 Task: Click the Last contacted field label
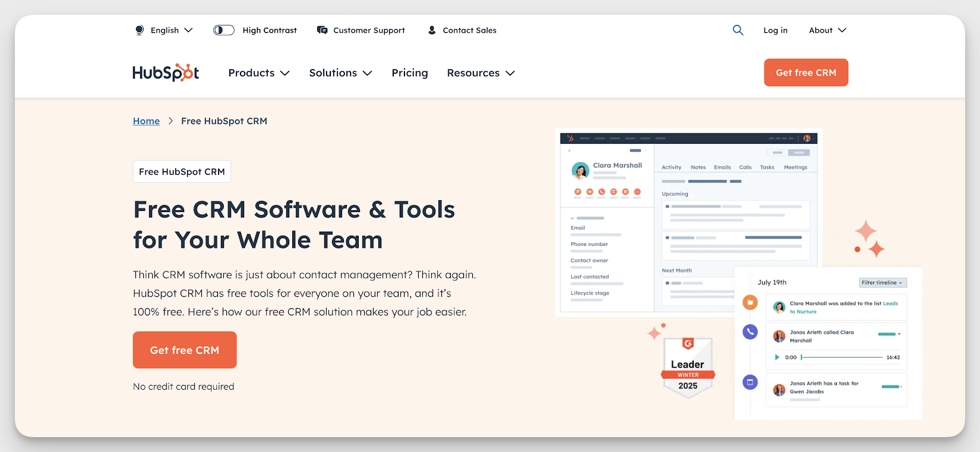click(x=590, y=277)
